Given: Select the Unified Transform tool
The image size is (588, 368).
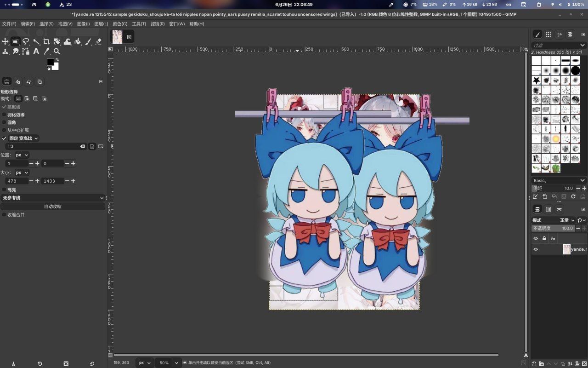Looking at the screenshot, I should click(57, 41).
